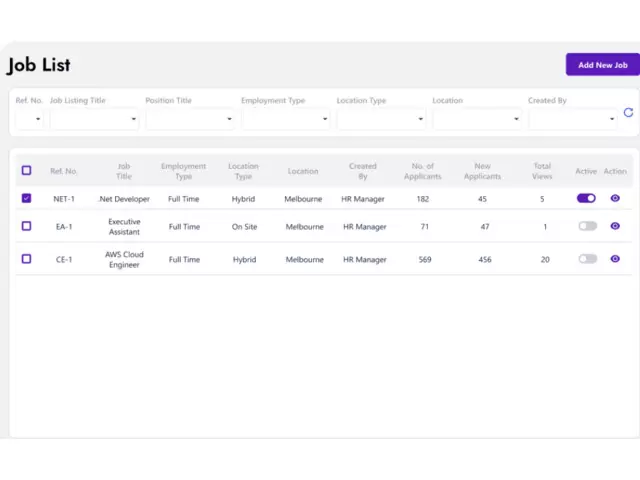The image size is (640, 480).
Task: Open the Position Title filter dropdown
Action: (190, 119)
